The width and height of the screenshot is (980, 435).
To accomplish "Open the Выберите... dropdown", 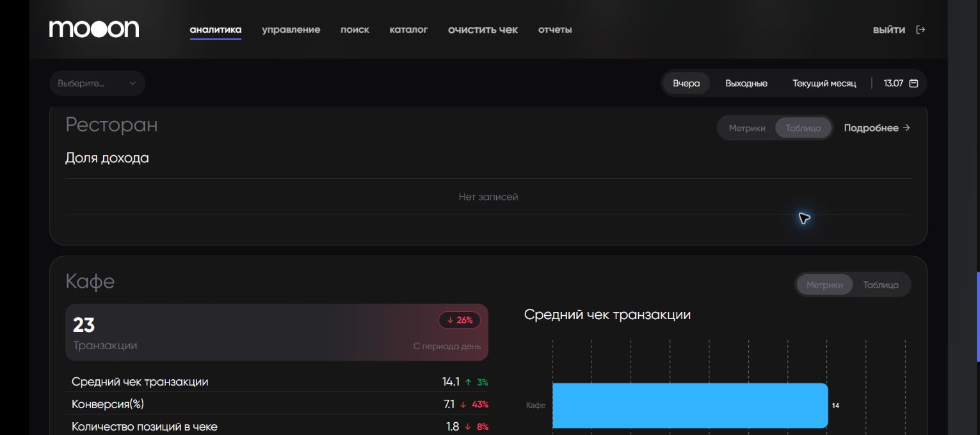I will [97, 83].
